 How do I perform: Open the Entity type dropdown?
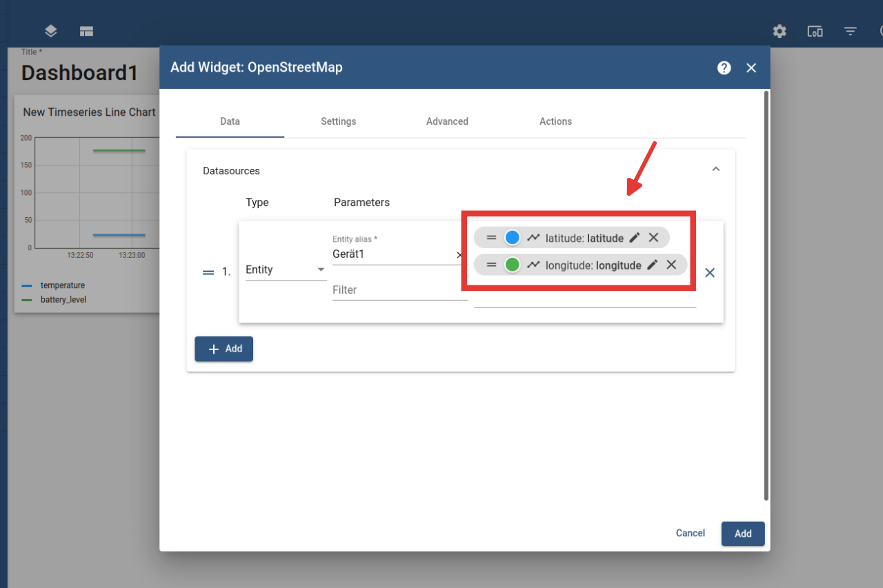tap(286, 270)
